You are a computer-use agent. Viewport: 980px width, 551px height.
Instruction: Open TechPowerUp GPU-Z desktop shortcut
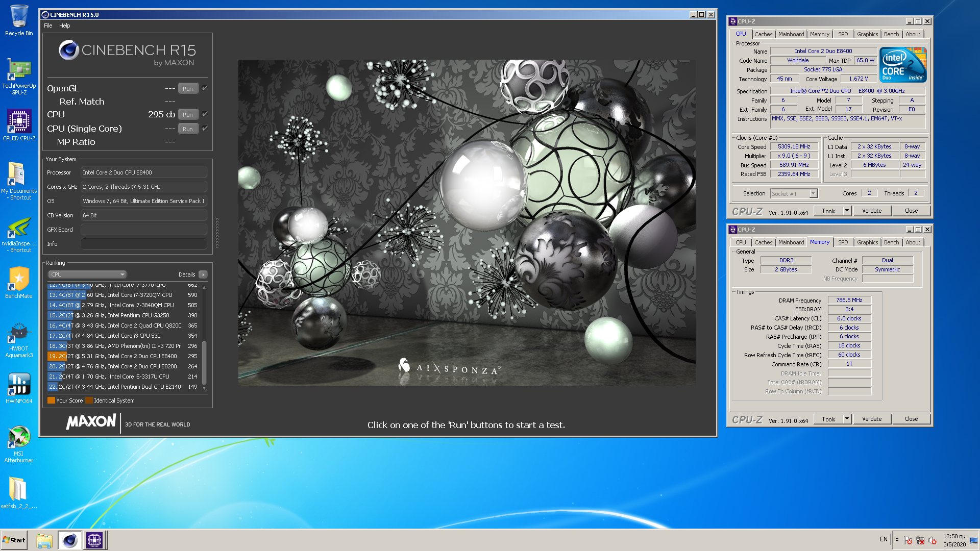click(x=19, y=77)
